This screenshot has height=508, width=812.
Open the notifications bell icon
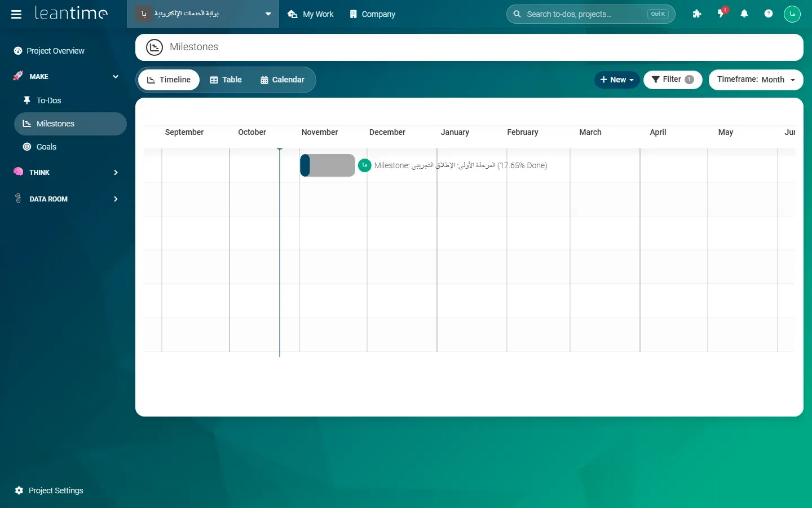coord(744,14)
